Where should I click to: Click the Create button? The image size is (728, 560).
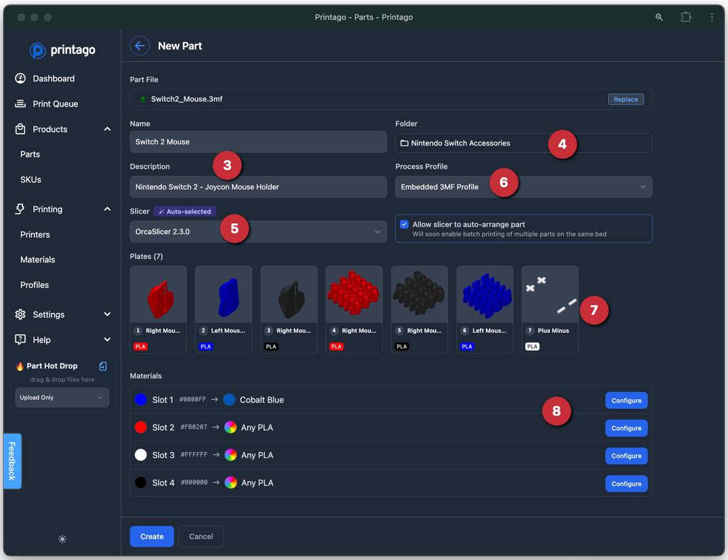click(152, 536)
